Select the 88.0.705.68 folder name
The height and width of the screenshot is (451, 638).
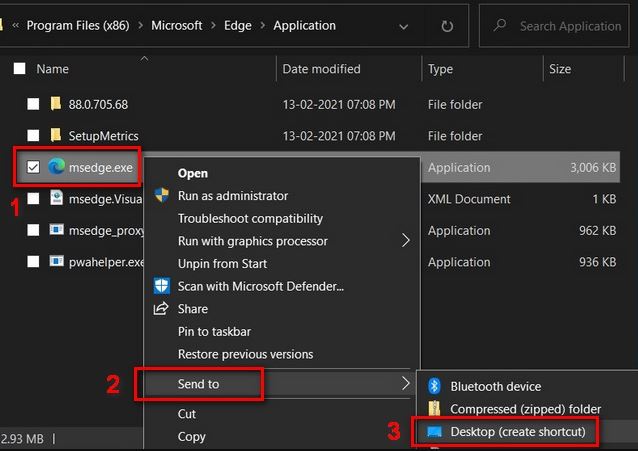coord(98,105)
